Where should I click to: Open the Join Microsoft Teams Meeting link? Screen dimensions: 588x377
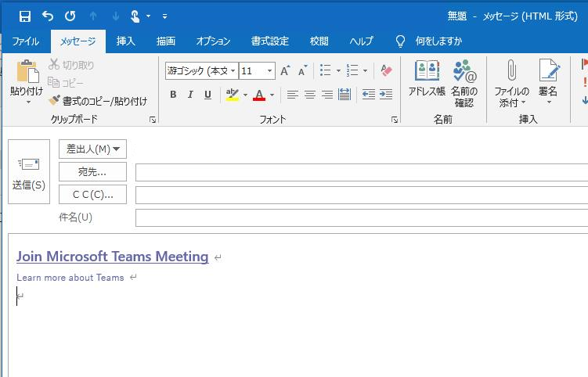[113, 257]
